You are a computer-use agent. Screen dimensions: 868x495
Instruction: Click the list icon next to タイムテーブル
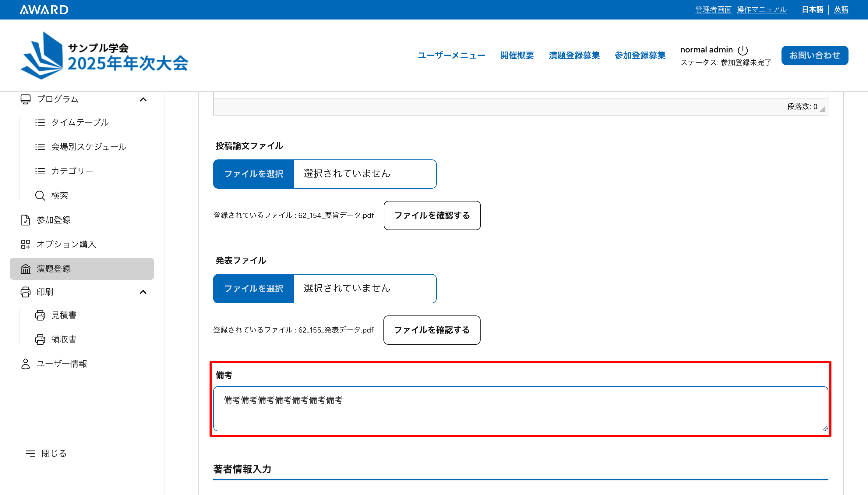(x=40, y=123)
